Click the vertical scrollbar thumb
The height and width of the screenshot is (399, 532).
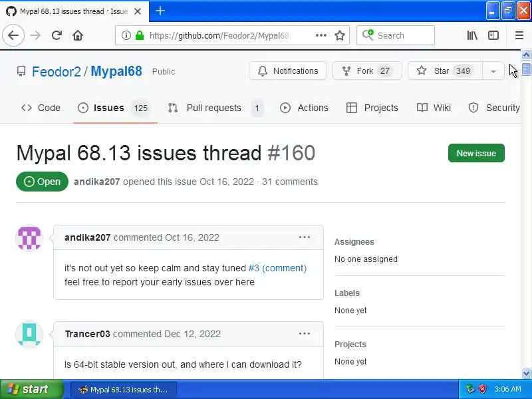click(x=526, y=69)
